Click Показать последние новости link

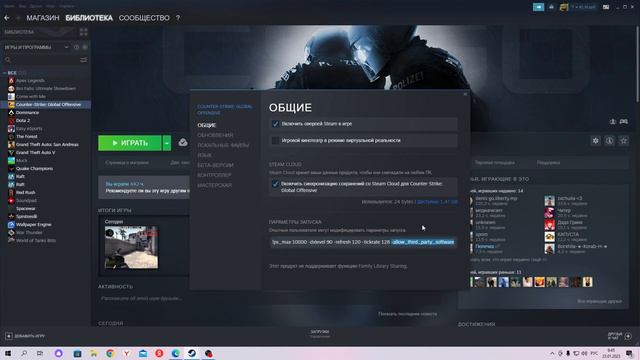point(407,314)
